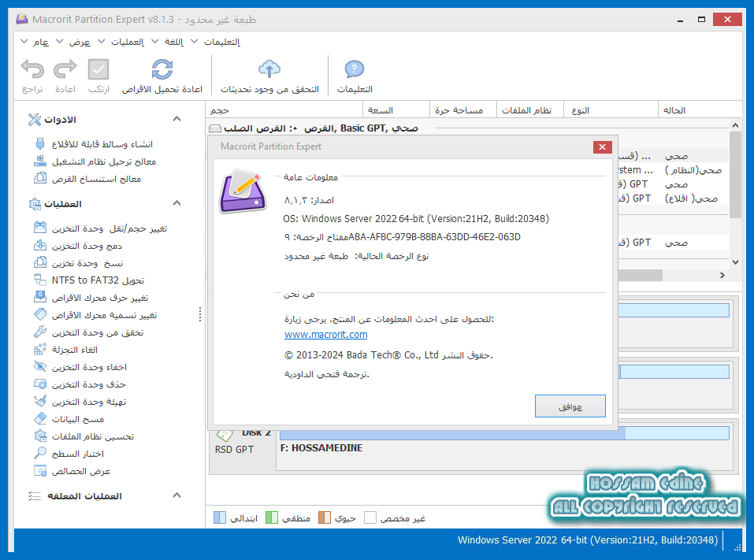The height and width of the screenshot is (560, 754).
Task: Click the vertical scrollbar down arrow
Action: tap(735, 262)
